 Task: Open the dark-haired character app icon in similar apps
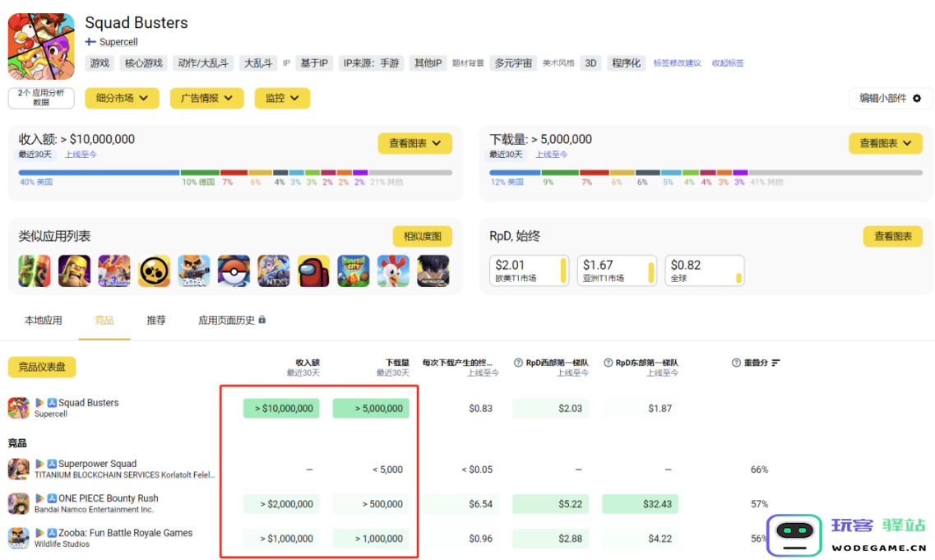(433, 271)
